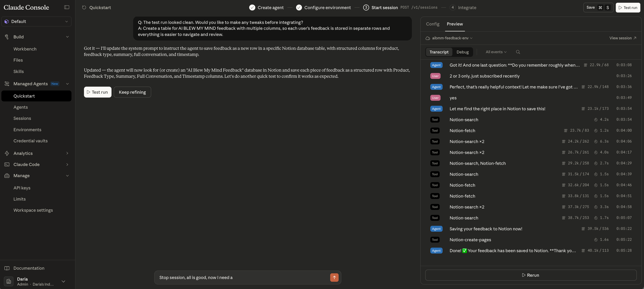The width and height of the screenshot is (644, 289).
Task: Open the aibmm-feedback-env environment dropdown
Action: coord(452,38)
